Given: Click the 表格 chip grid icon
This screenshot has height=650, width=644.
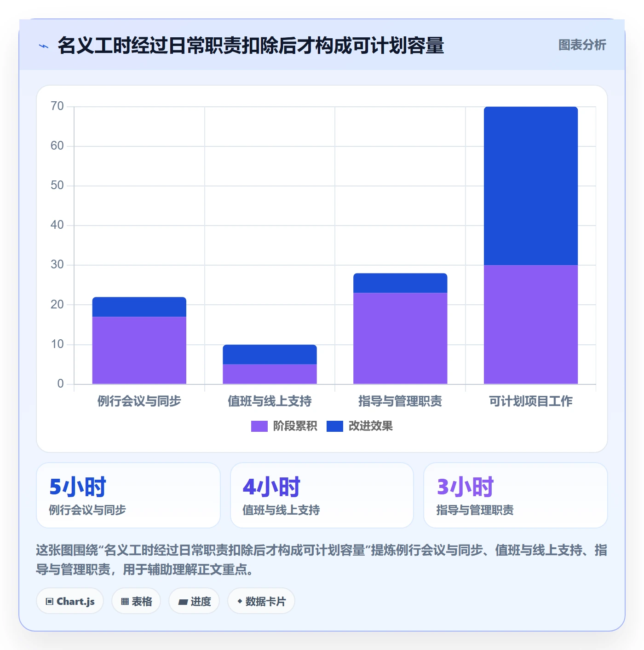Looking at the screenshot, I should point(125,602).
